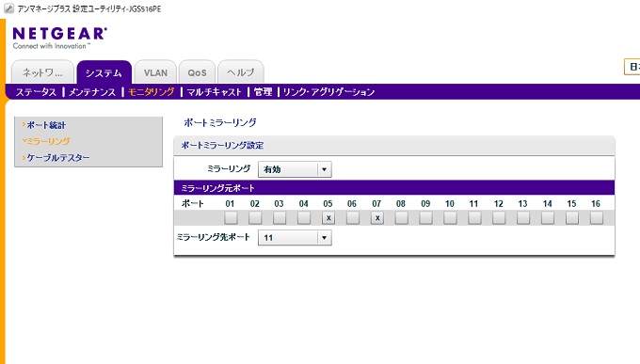The width and height of the screenshot is (640, 364).
Task: Click the NETGEAR logo
Action: (x=60, y=38)
